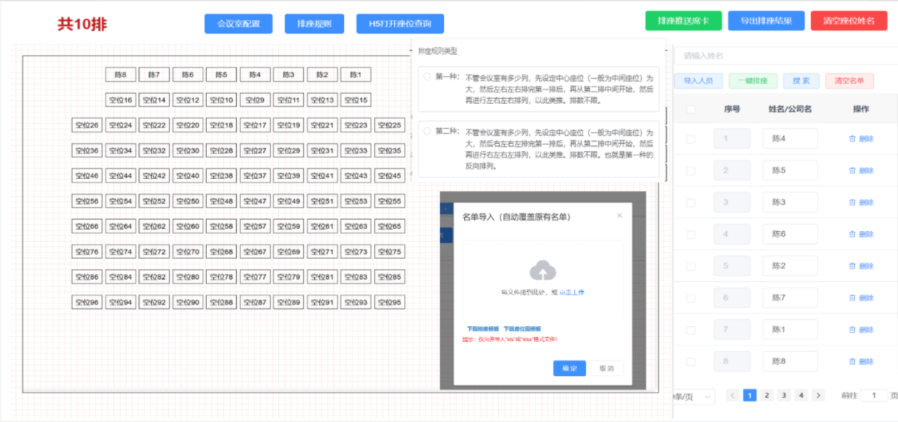Viewport: 898px width, 422px height.
Task: Toggle the select-all checkbox in table header
Action: tap(691, 109)
